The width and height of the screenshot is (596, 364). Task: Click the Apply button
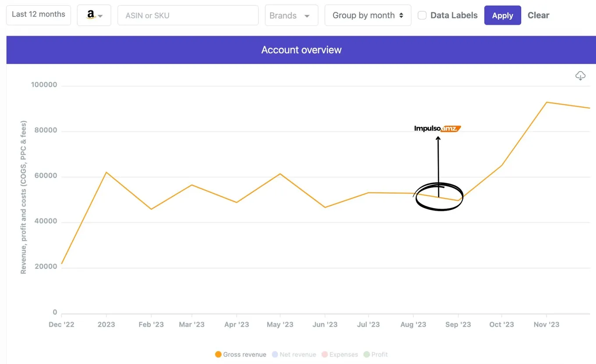[502, 15]
